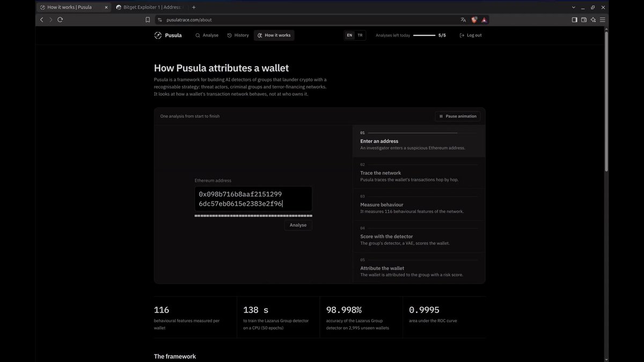The image size is (644, 362).
Task: Open the Analyse page
Action: [x=207, y=35]
